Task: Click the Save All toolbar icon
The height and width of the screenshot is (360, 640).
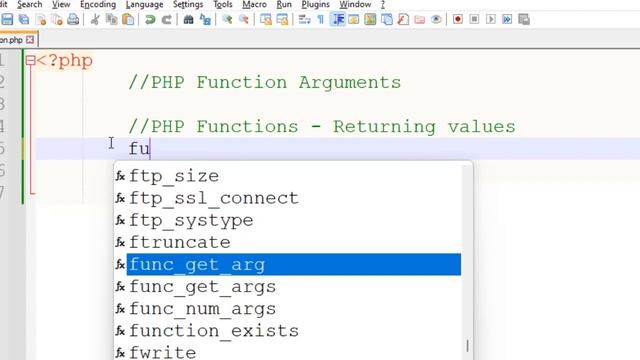Action: [24, 19]
